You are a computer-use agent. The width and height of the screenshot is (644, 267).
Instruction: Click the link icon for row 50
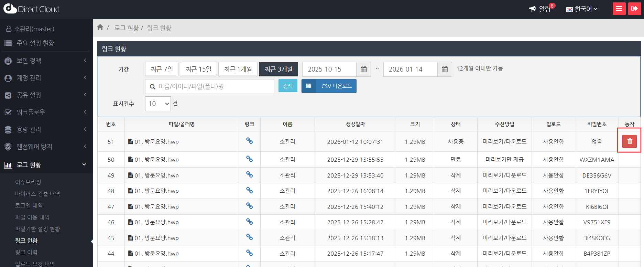coord(249,159)
